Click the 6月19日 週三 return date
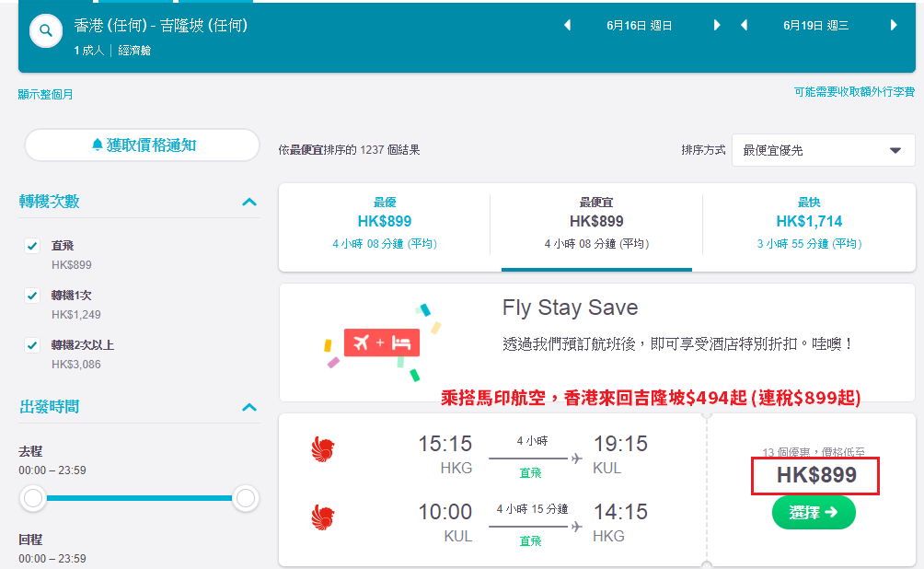924x569 pixels. (x=816, y=26)
